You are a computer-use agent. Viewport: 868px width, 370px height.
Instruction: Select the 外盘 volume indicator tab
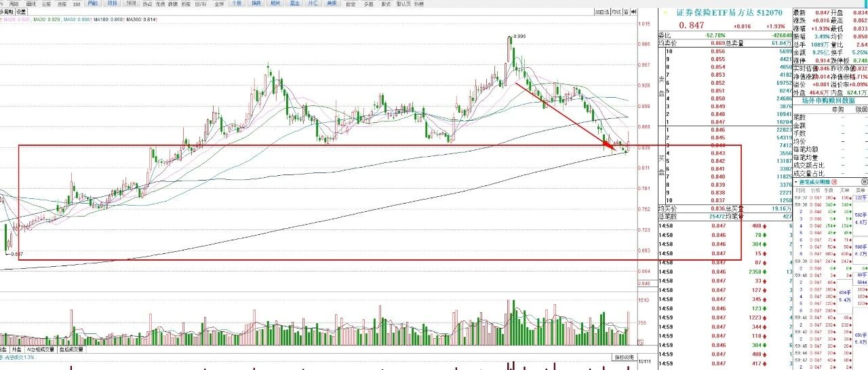pos(17,350)
